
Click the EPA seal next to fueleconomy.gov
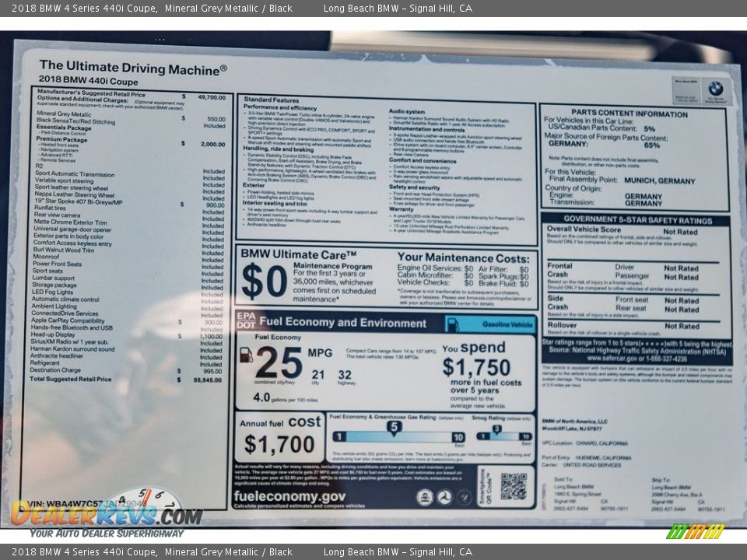(x=425, y=495)
